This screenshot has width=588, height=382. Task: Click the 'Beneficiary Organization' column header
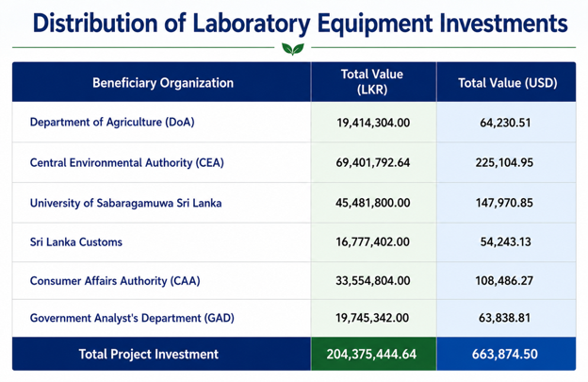[163, 83]
